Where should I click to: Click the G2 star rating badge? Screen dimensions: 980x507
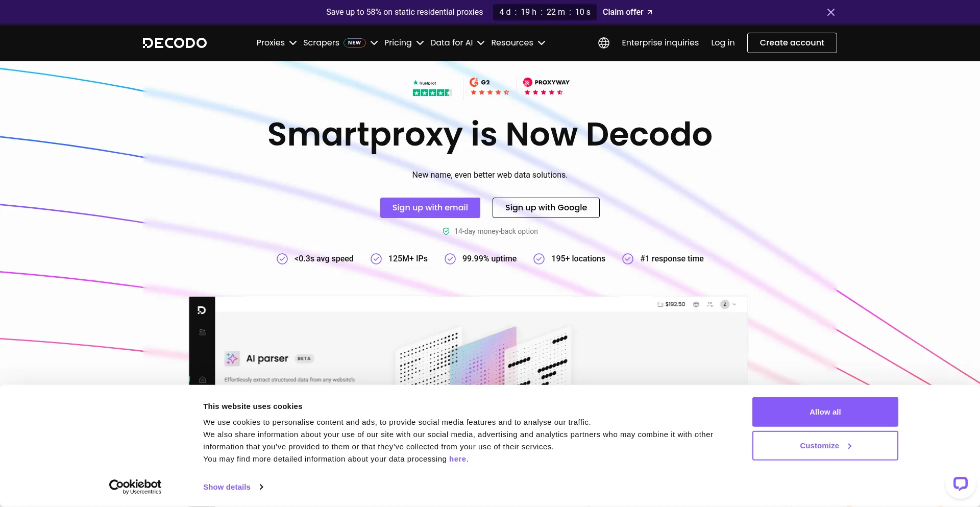489,87
